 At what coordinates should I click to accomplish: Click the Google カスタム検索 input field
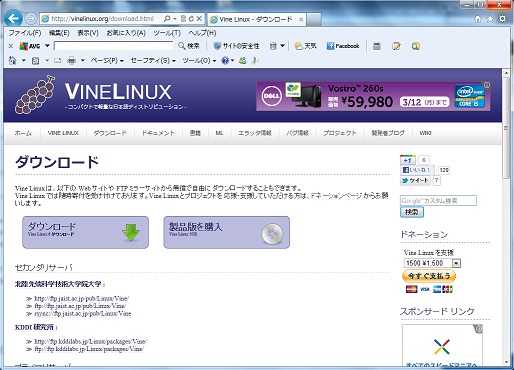tap(438, 201)
